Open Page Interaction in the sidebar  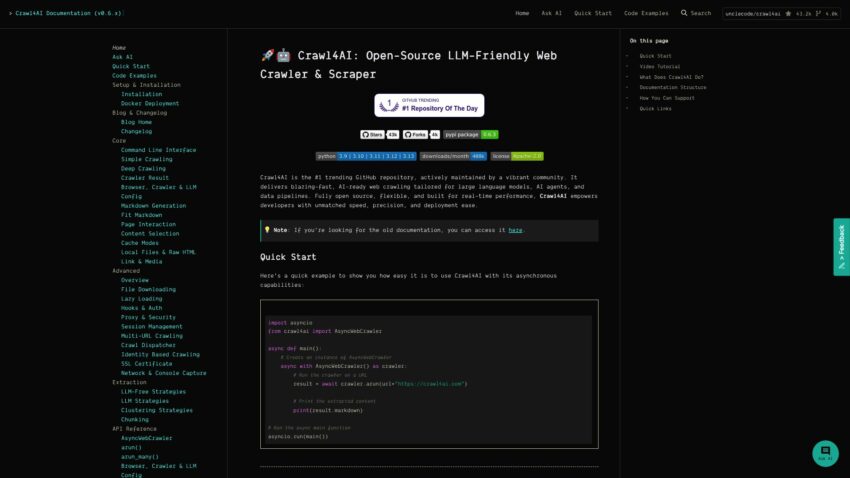click(x=148, y=224)
